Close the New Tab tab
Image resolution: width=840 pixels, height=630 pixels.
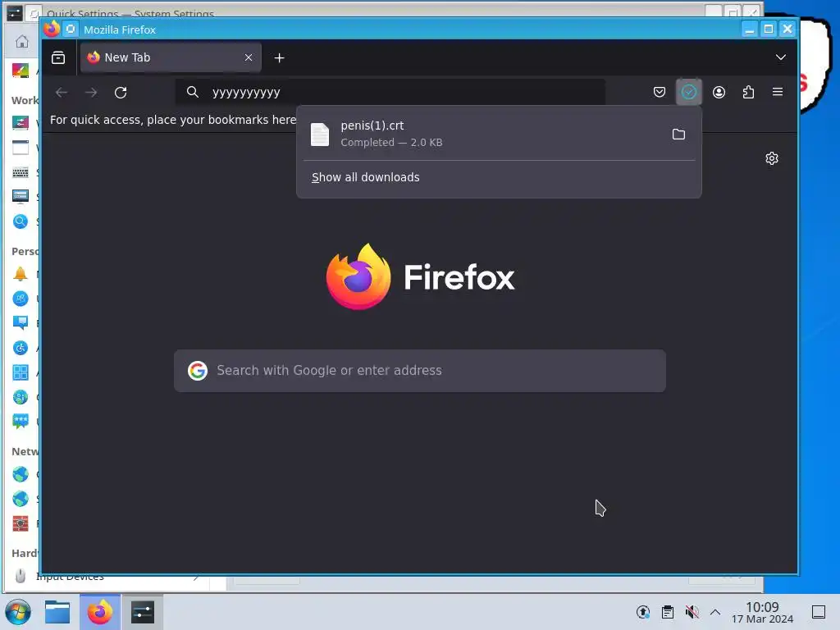pos(249,57)
